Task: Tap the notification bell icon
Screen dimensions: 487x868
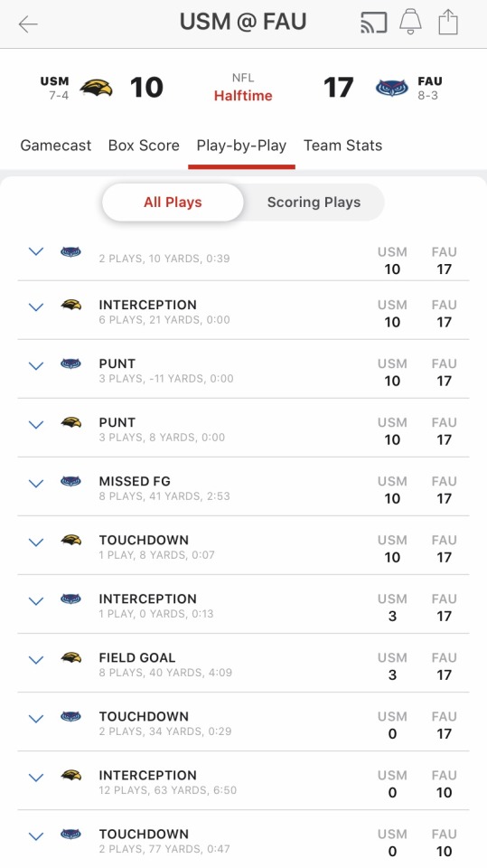Action: click(x=410, y=23)
